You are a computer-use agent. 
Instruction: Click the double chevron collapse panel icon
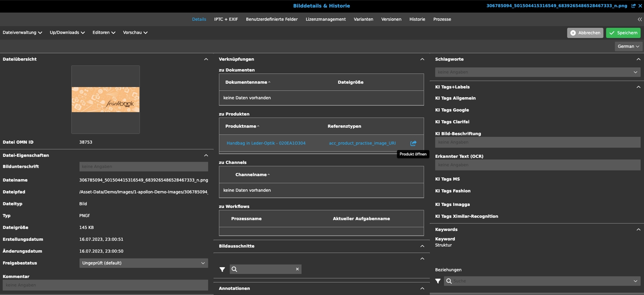(x=640, y=19)
